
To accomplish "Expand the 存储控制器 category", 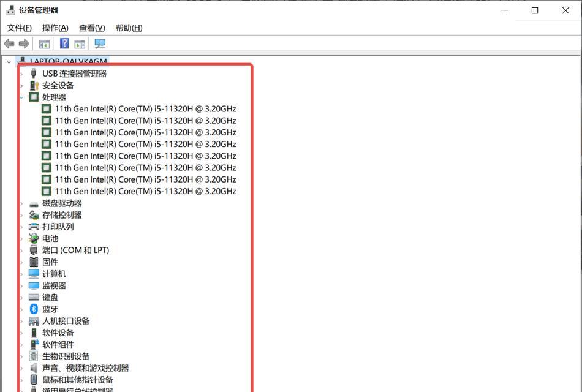I will [21, 216].
